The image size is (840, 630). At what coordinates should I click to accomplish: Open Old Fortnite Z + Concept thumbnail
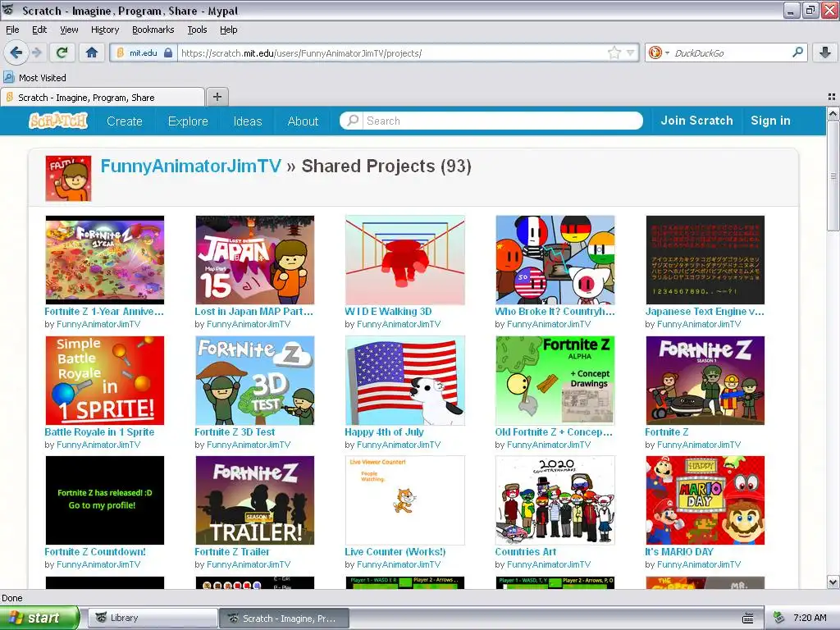click(x=555, y=381)
